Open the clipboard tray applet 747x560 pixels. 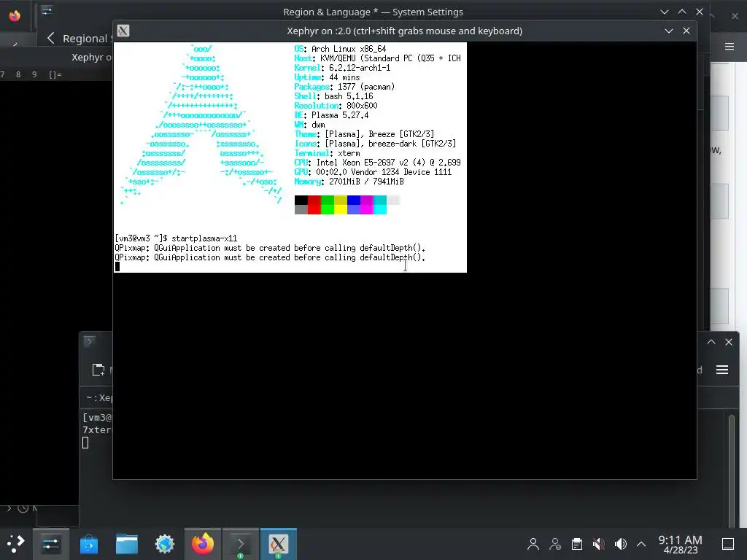click(577, 544)
